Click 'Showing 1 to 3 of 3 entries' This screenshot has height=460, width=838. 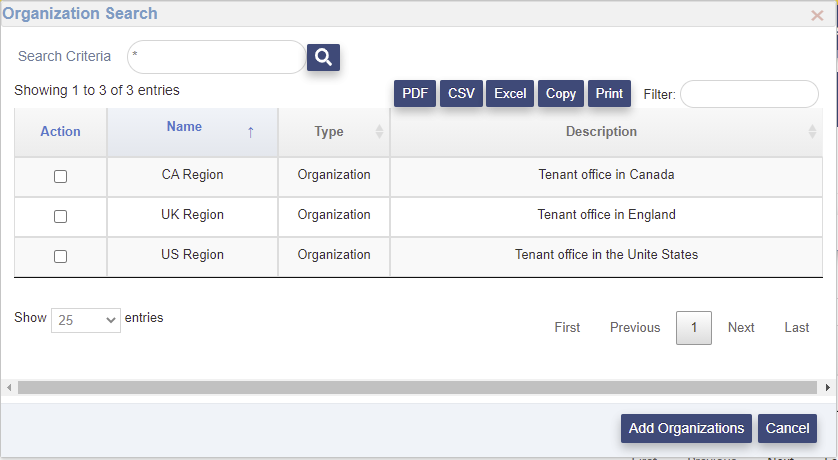(97, 90)
